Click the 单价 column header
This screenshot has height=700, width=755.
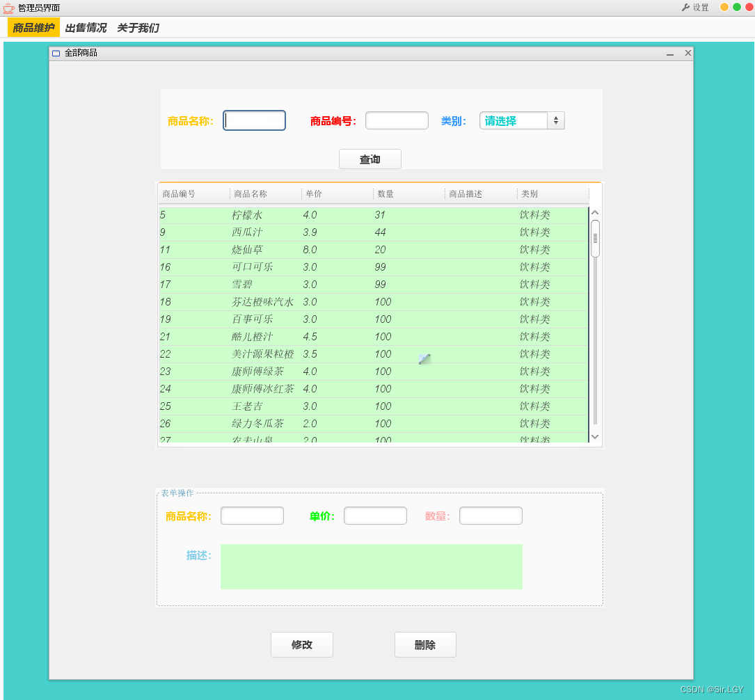pos(337,194)
